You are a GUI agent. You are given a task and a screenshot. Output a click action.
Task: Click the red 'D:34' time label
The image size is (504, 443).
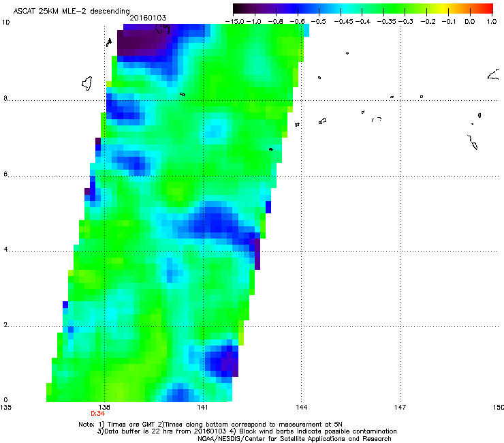97,414
